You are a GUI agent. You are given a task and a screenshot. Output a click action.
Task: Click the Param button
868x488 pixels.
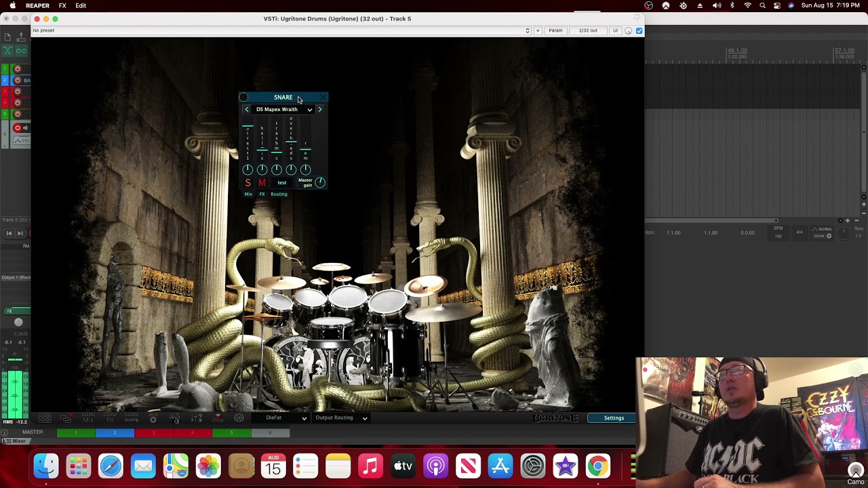555,30
